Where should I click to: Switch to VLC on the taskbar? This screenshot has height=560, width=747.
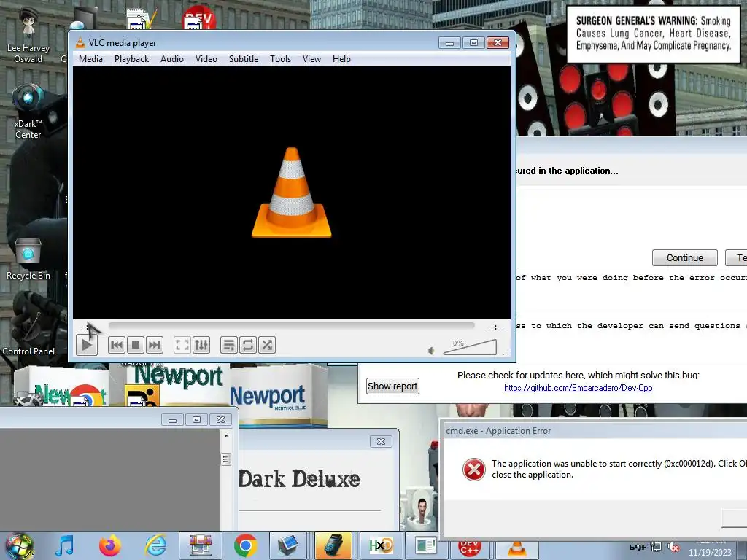(x=517, y=549)
